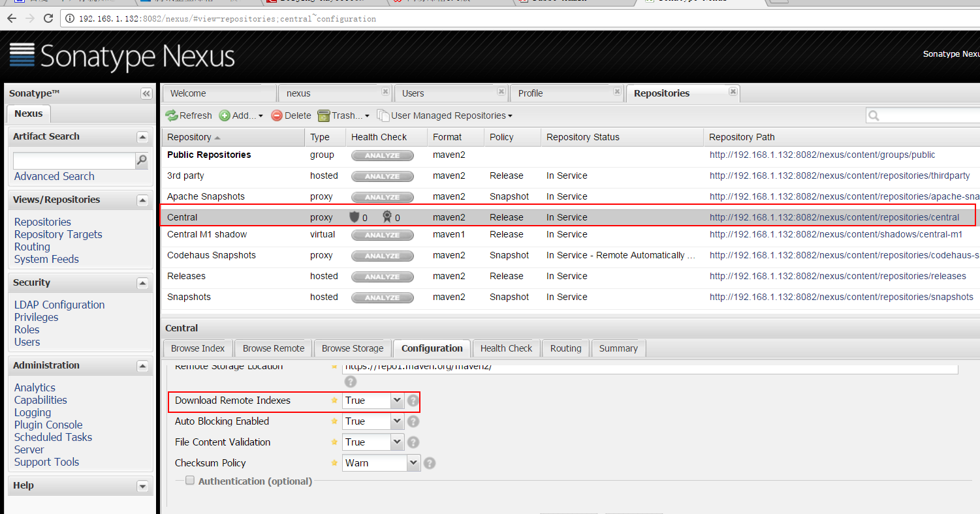The height and width of the screenshot is (514, 980).
Task: Collapse the Artifact Search panel
Action: pyautogui.click(x=142, y=137)
